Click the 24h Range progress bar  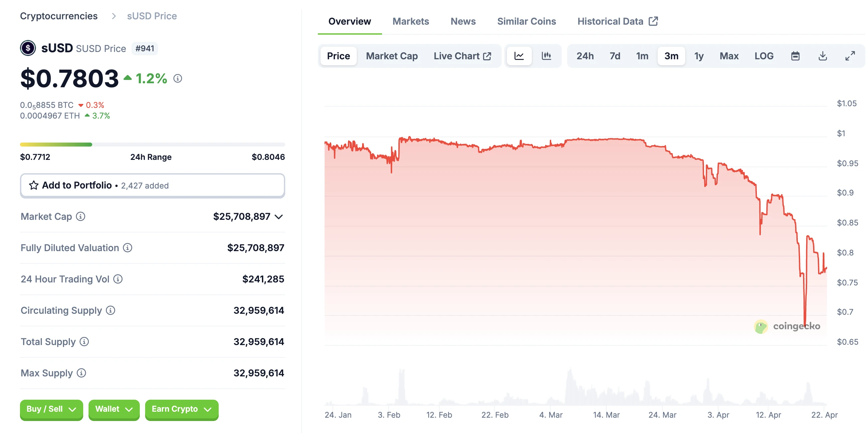tap(152, 144)
